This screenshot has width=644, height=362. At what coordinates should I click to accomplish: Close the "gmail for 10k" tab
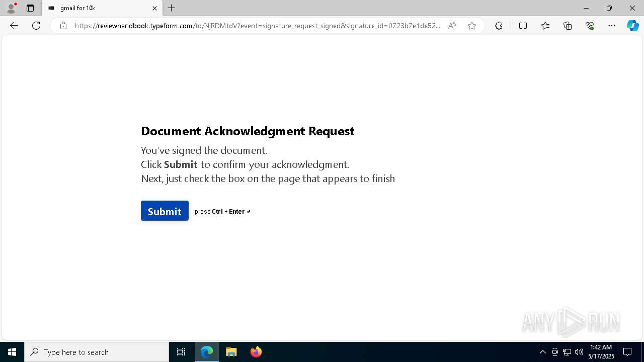click(x=154, y=8)
